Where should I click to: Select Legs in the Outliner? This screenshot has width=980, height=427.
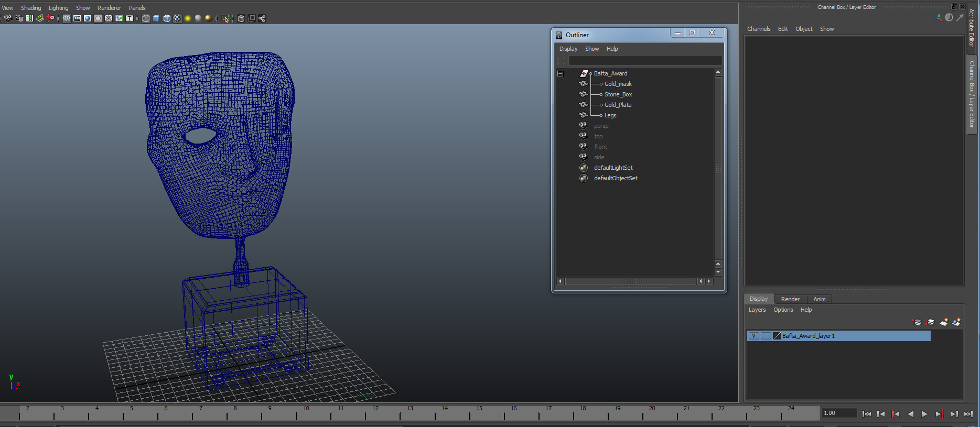[610, 115]
